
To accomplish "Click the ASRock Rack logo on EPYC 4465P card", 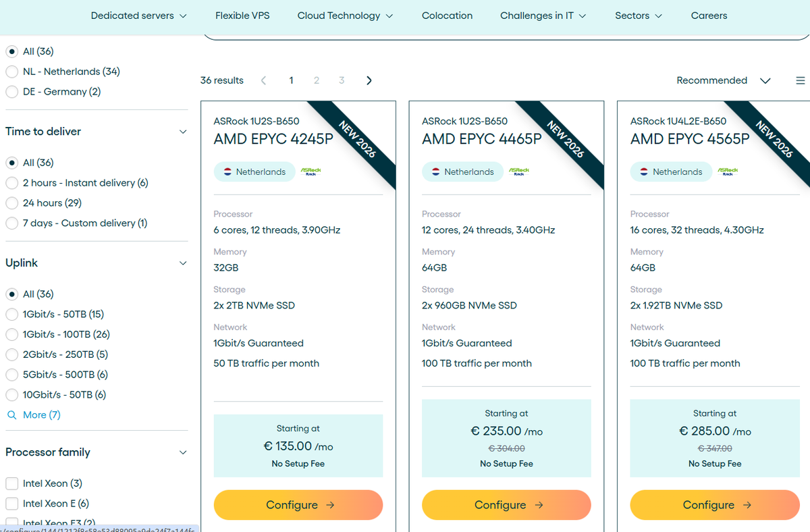I will coord(519,171).
